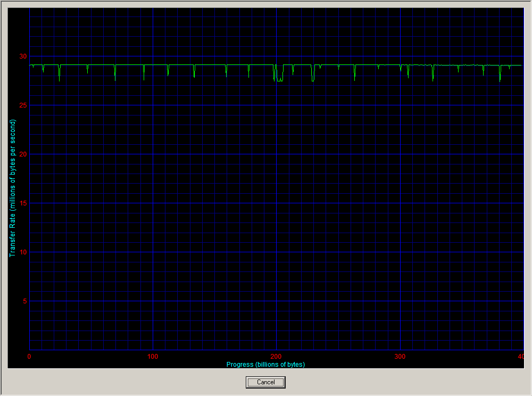
Task: Click the y-axis value 25
Action: click(23, 105)
